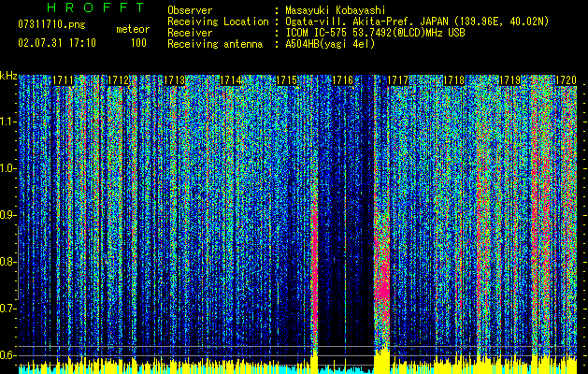Click the 1.1 kHz axis tick label
The height and width of the screenshot is (374, 588).
pyautogui.click(x=7, y=122)
